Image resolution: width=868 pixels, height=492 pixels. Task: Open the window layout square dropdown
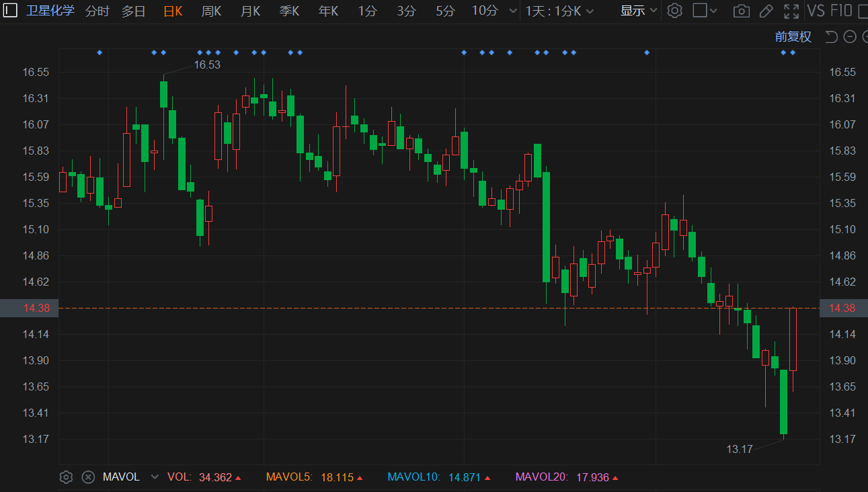pos(705,11)
